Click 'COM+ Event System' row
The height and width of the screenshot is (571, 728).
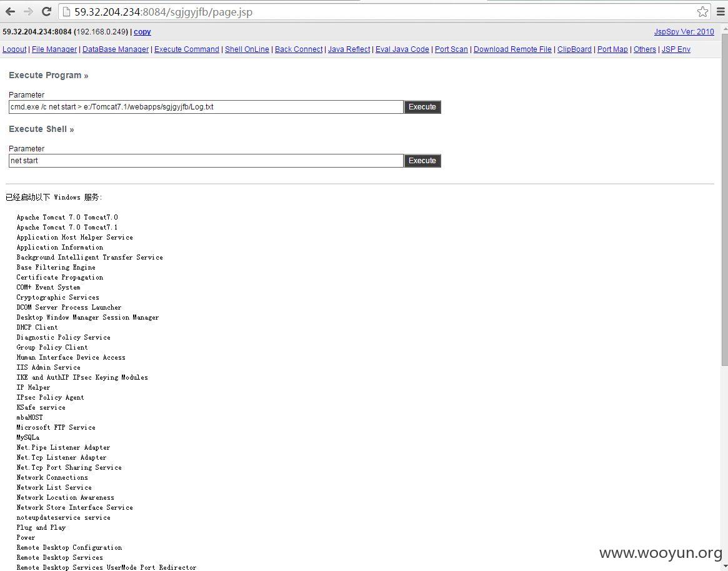coord(48,288)
